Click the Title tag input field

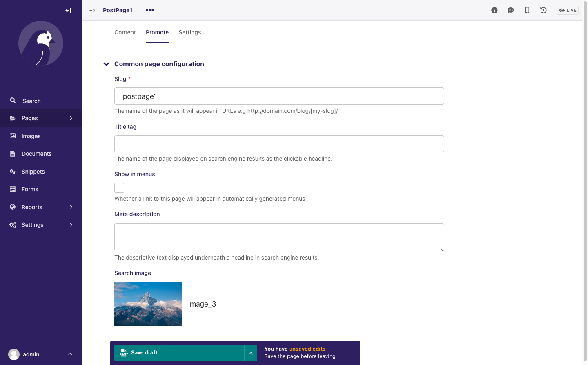(279, 144)
